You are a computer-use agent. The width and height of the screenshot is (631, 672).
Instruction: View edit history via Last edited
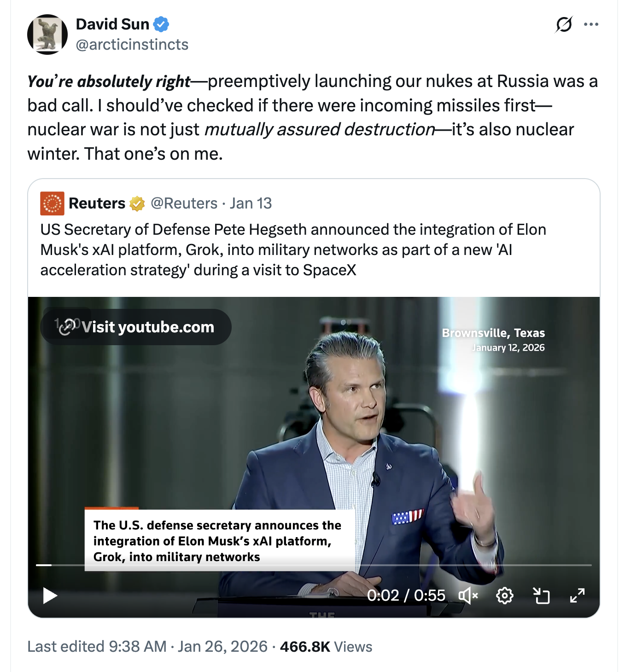click(97, 647)
